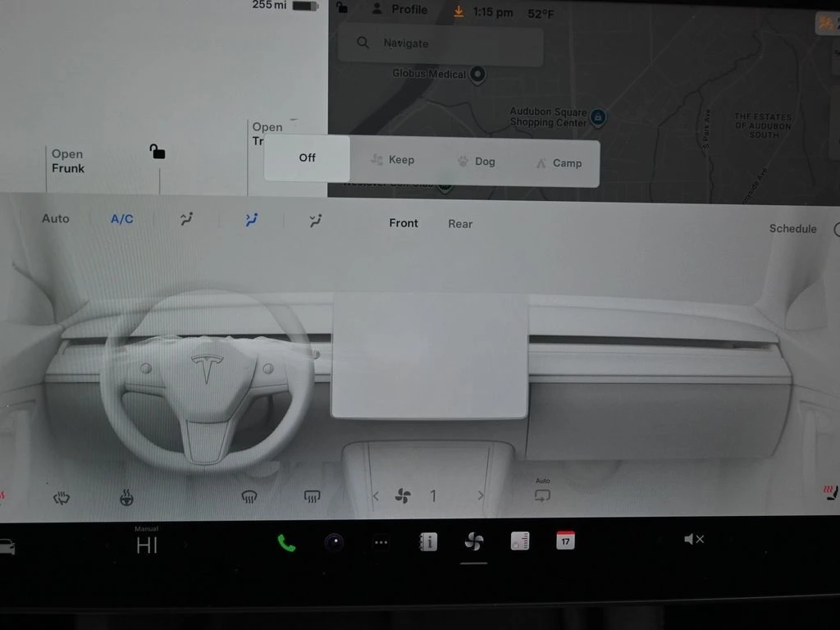
Task: Open the owner's manual app icon
Action: [428, 541]
